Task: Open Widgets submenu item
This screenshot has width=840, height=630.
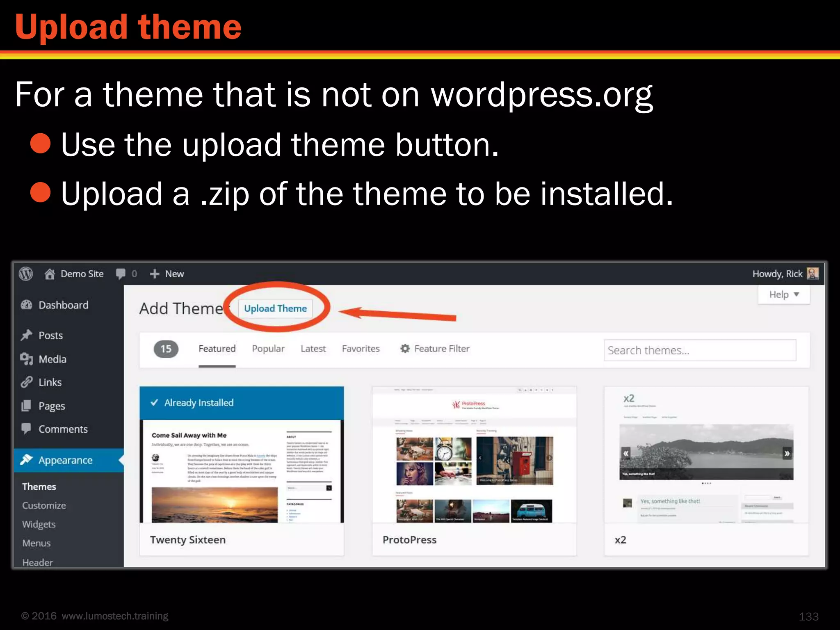Action: 39,524
